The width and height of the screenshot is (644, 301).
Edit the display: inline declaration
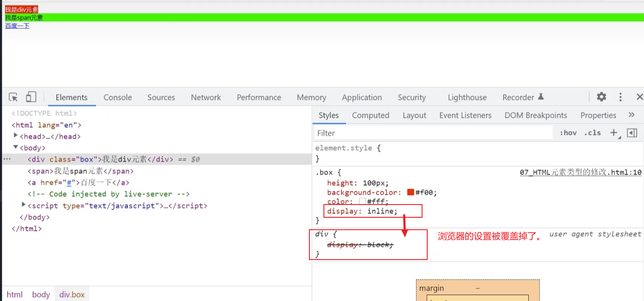(362, 211)
